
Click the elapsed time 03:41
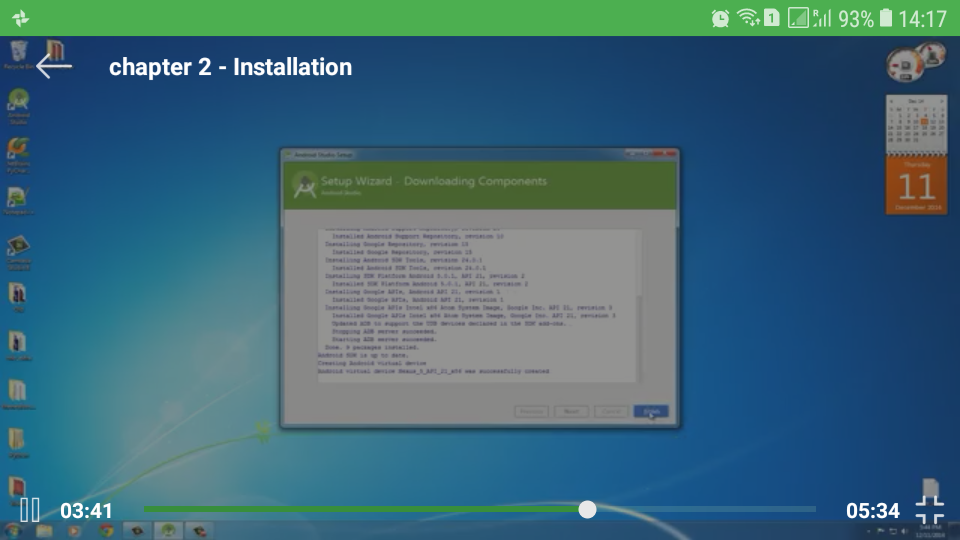[86, 511]
